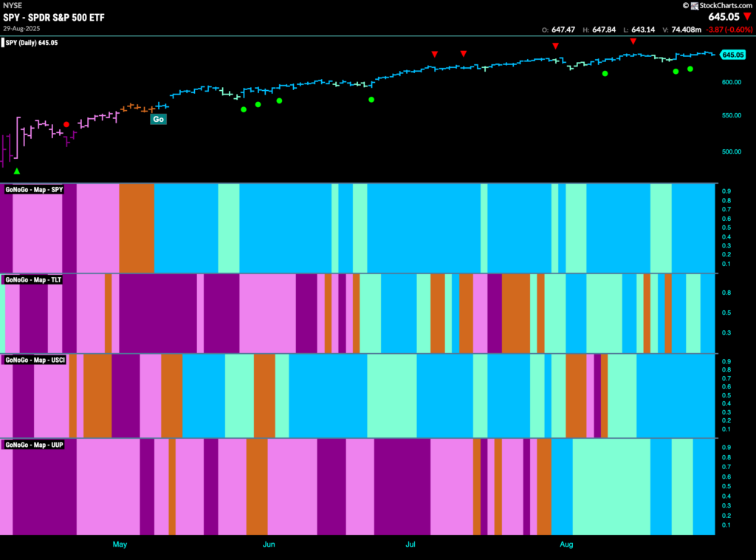Image resolution: width=756 pixels, height=560 pixels.
Task: Click the "Jun" label on the time axis
Action: 269,544
